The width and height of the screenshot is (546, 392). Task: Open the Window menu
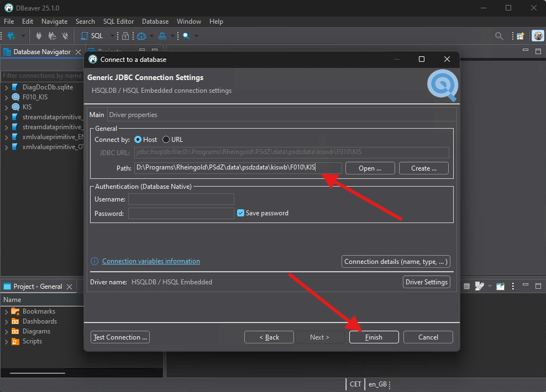click(188, 21)
